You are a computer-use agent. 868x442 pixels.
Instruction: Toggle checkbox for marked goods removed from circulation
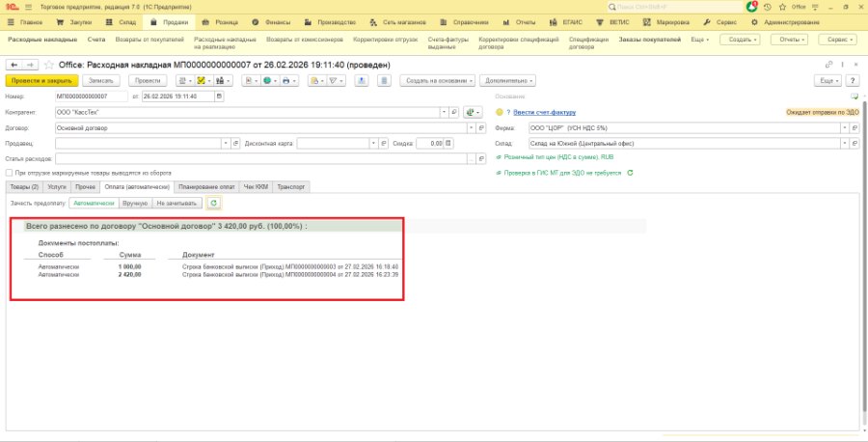[9, 173]
